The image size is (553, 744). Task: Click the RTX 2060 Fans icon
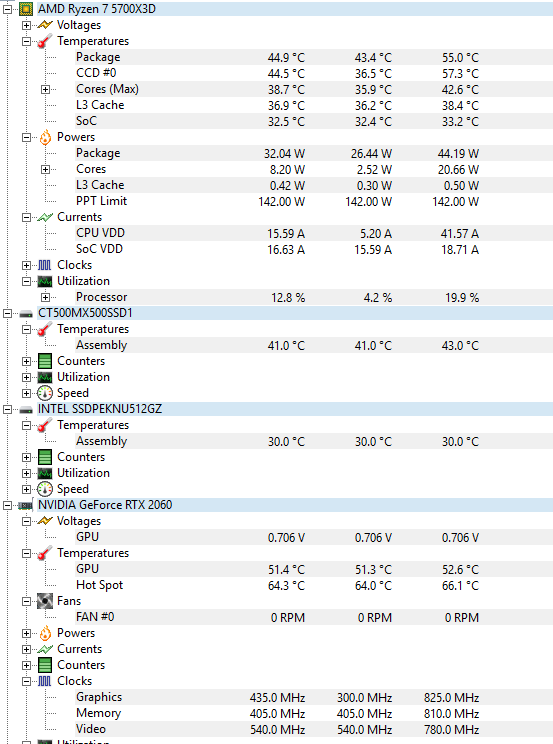tap(45, 601)
